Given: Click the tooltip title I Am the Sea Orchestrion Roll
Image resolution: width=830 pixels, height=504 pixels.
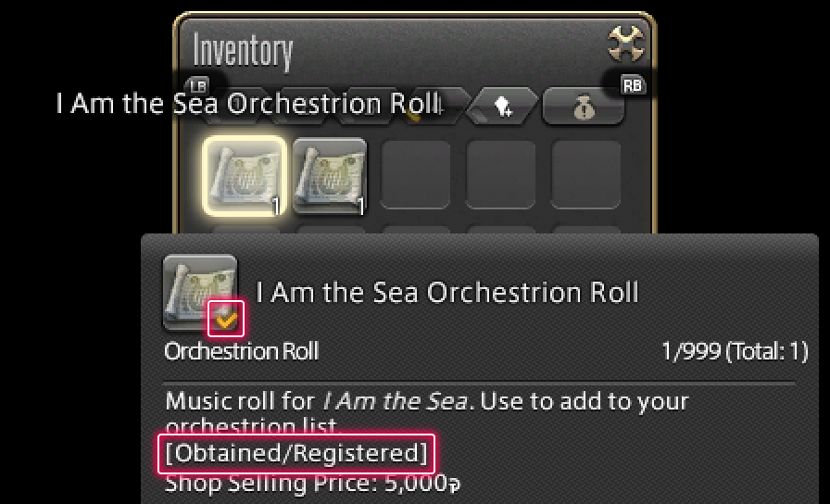Looking at the screenshot, I should point(447,293).
